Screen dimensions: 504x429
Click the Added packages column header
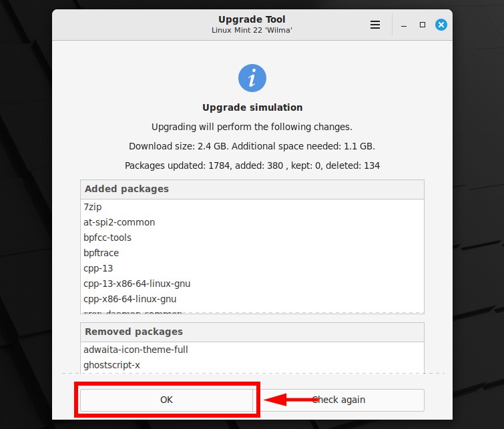tap(252, 189)
